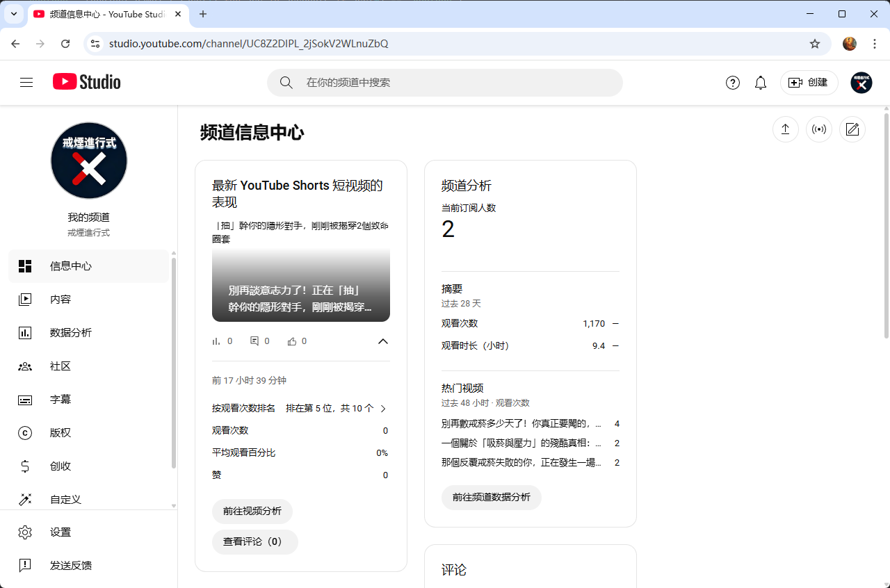The height and width of the screenshot is (588, 890).
Task: Click the go live broadcast icon
Action: 819,129
